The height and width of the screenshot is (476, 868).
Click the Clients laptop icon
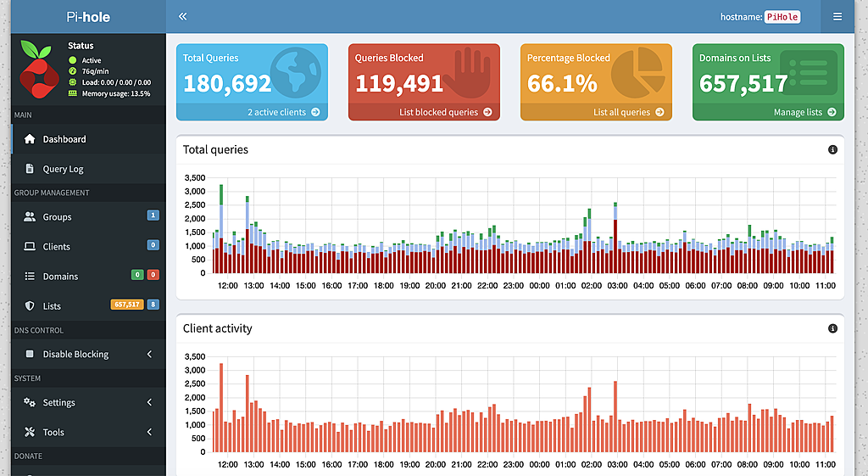pos(30,246)
